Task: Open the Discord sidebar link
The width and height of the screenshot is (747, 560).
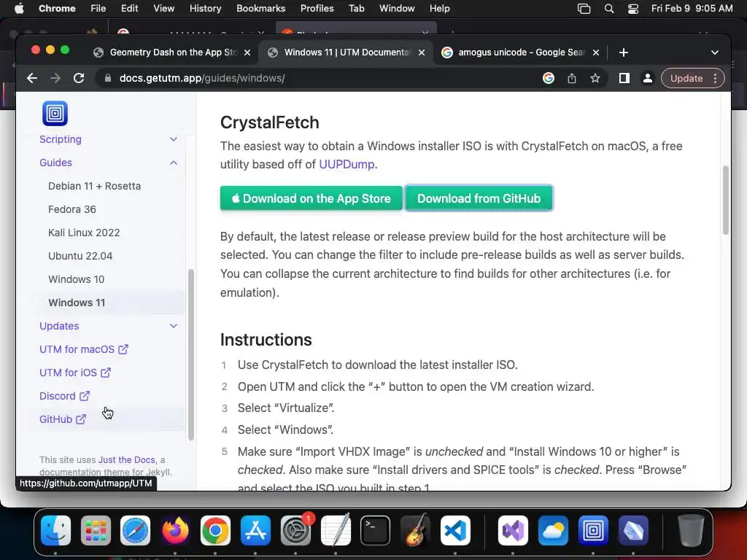Action: tap(64, 396)
